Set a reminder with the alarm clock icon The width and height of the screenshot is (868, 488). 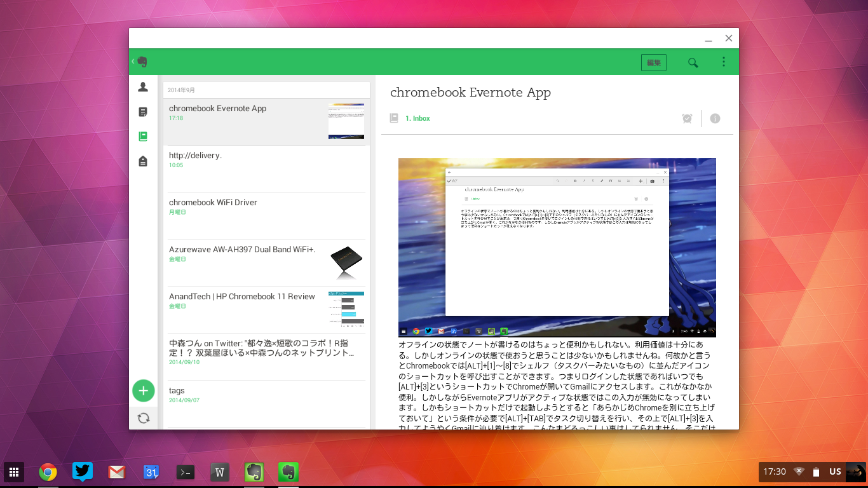coord(687,118)
